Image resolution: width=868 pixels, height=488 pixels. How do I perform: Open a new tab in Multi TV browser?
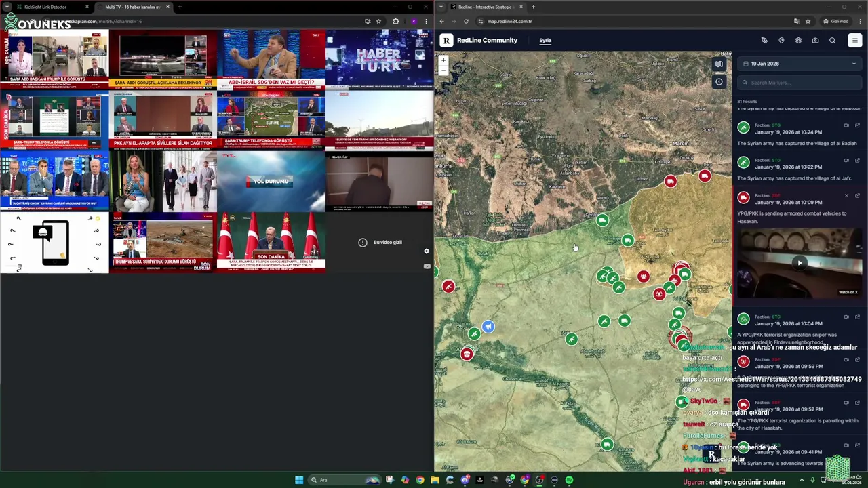[x=180, y=7]
